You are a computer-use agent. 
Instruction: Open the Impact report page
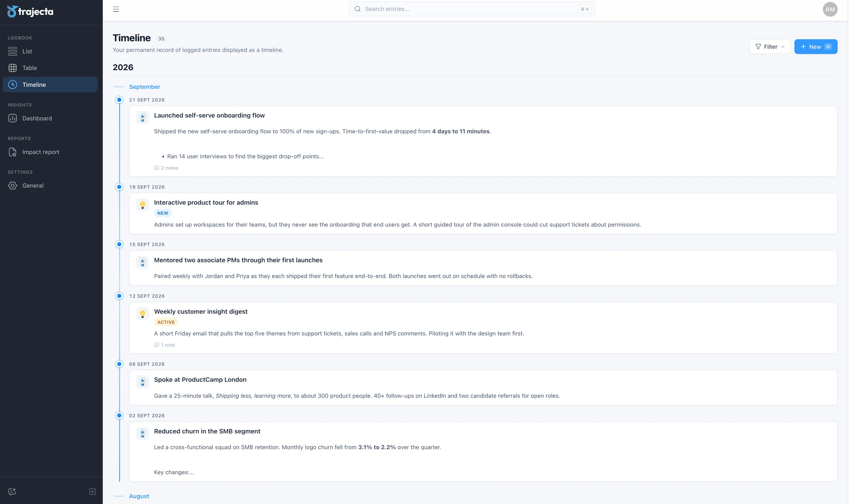[50, 152]
